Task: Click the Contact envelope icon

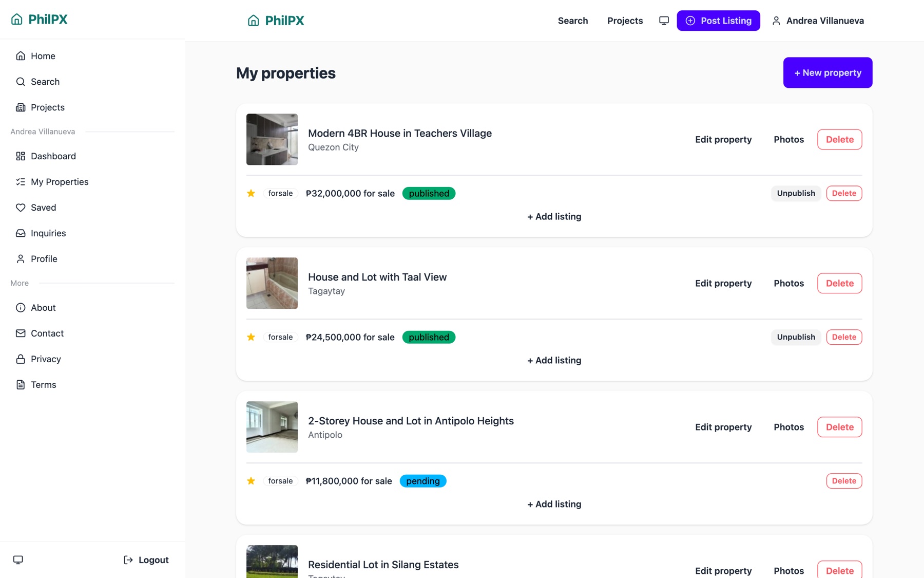Action: (x=21, y=333)
